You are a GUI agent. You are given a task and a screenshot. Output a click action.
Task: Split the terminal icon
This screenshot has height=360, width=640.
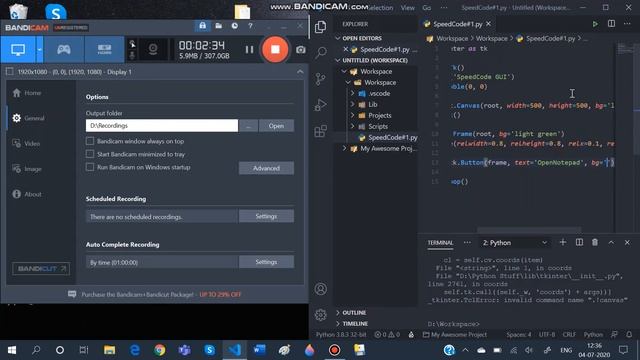coord(579,242)
